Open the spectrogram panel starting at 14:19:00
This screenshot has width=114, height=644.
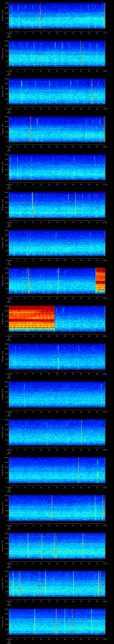point(57,129)
